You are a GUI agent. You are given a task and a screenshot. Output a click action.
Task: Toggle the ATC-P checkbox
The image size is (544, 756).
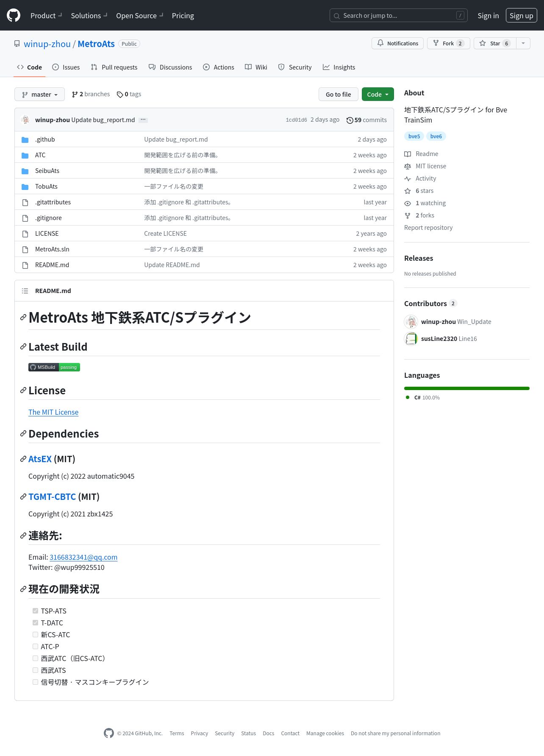pos(36,647)
